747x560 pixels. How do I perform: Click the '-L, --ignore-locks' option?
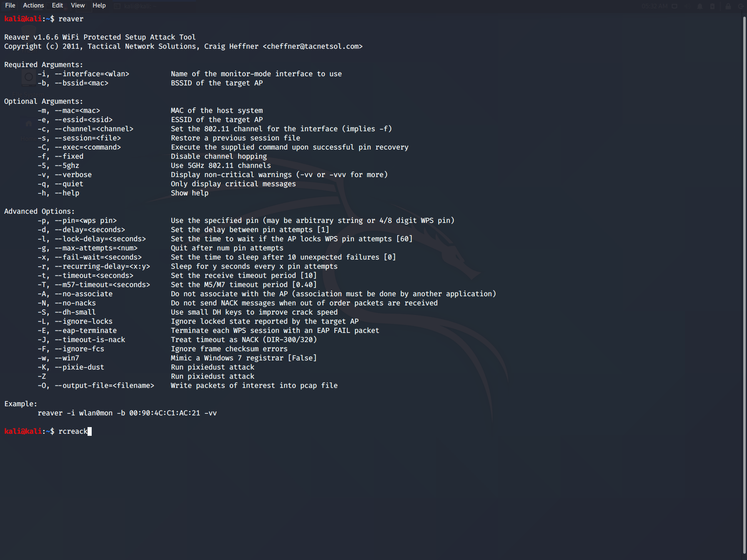pos(75,321)
